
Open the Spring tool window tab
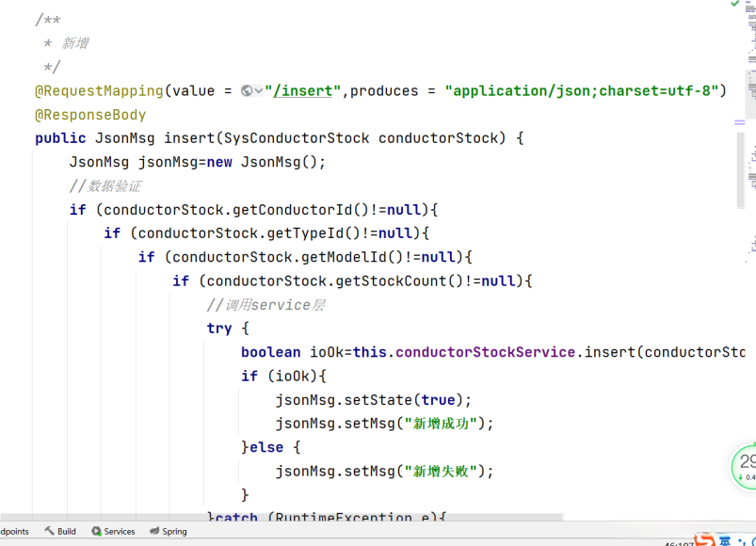[x=169, y=531]
